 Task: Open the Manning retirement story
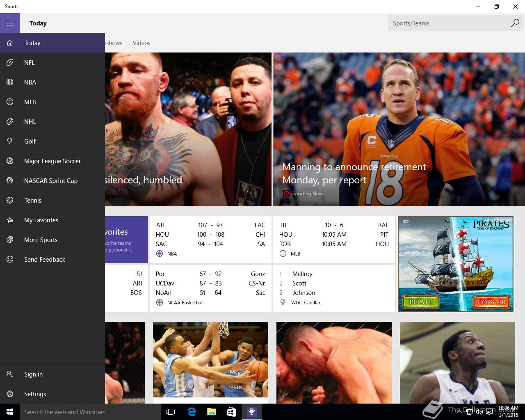[399, 129]
